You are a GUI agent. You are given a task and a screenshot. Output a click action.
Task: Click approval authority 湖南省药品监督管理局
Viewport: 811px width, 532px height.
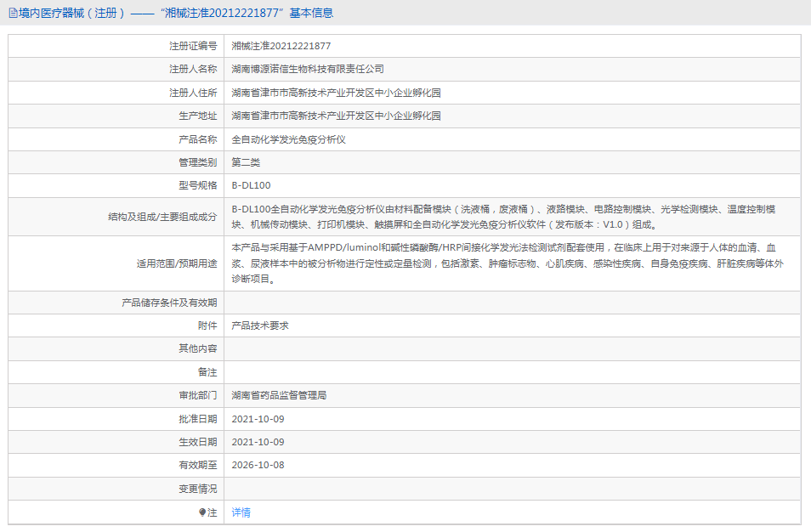point(279,395)
